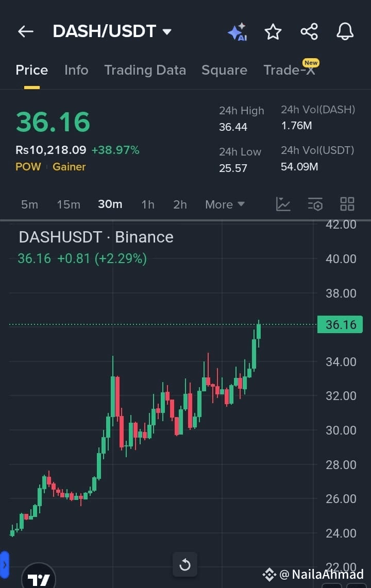Click the 24h High value 36.44
371x588 pixels.
point(233,127)
